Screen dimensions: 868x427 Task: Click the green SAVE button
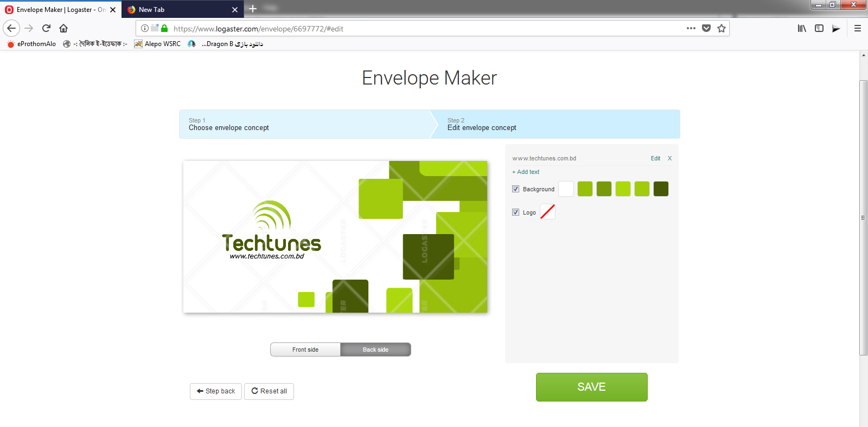tap(591, 387)
